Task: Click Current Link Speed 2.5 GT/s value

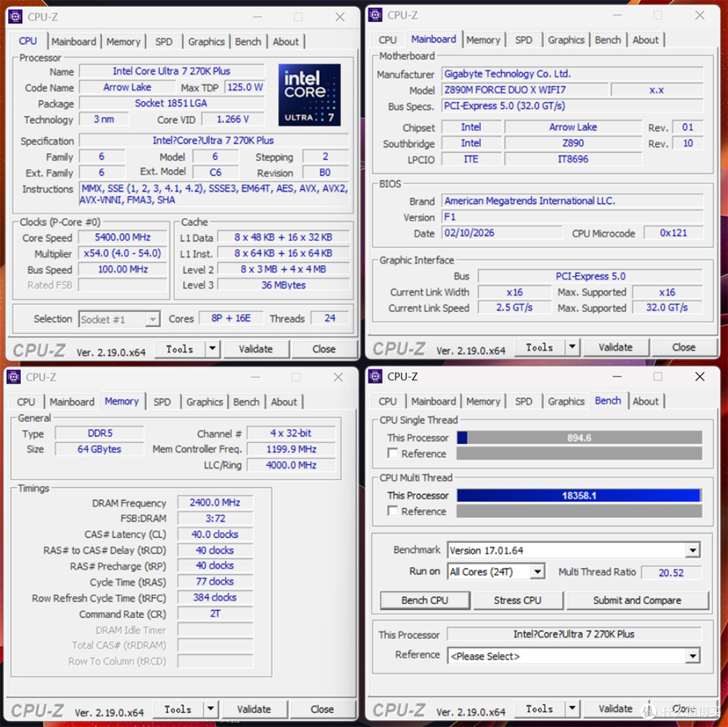Action: (x=514, y=308)
